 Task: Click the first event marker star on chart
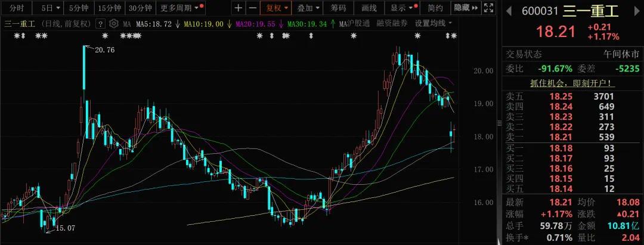click(x=17, y=36)
